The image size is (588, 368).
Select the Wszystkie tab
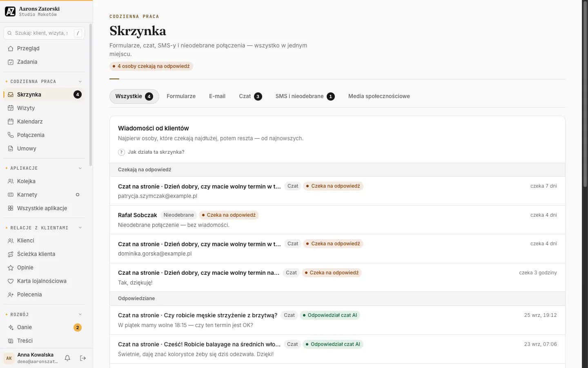click(134, 96)
